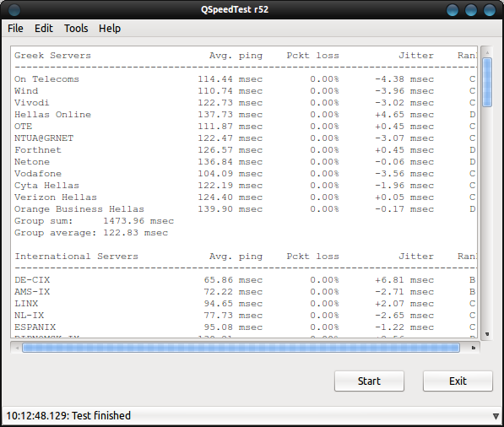
Task: Click DE-CIX's +6.81 msec jitter value
Action: tap(404, 280)
